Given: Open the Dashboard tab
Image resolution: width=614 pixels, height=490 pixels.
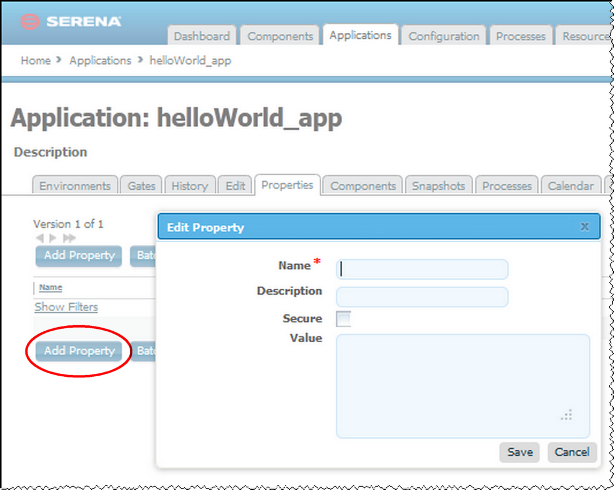Looking at the screenshot, I should (x=202, y=36).
